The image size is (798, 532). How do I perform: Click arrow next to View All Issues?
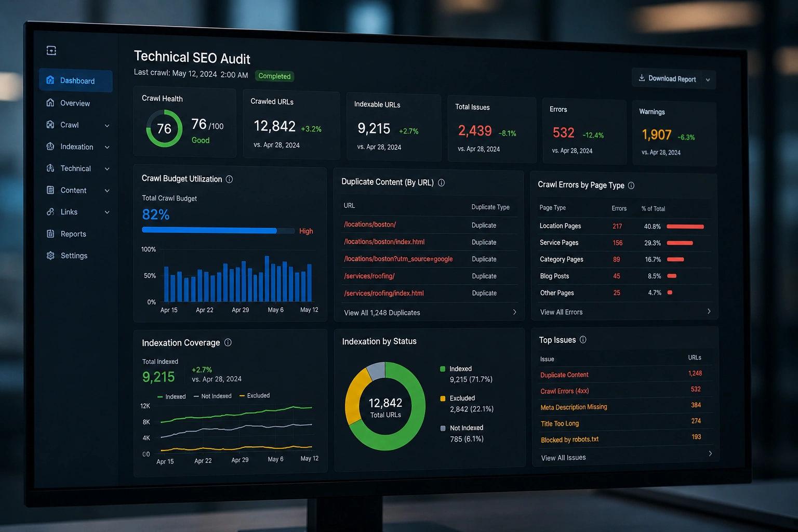[x=710, y=454]
